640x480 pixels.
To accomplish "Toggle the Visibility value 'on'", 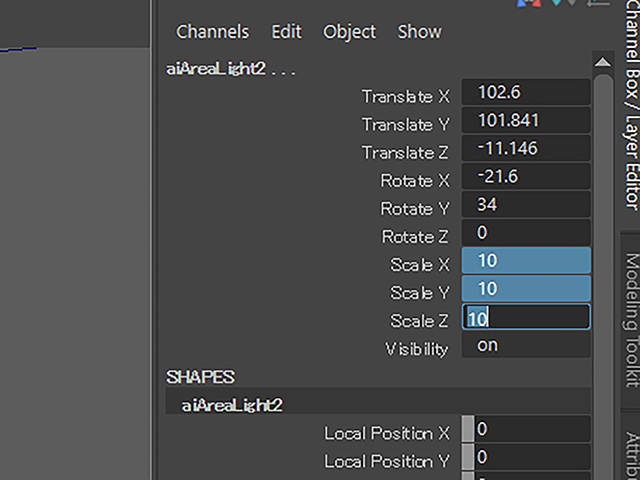I will (x=526, y=345).
